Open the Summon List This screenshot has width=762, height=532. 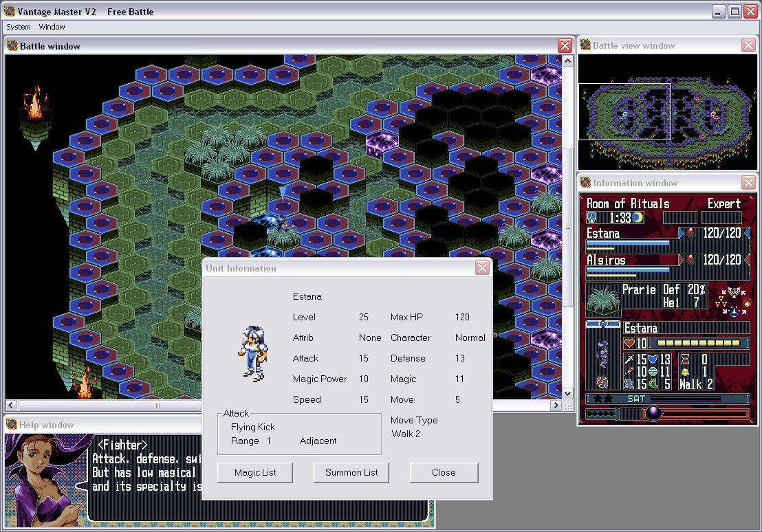351,472
